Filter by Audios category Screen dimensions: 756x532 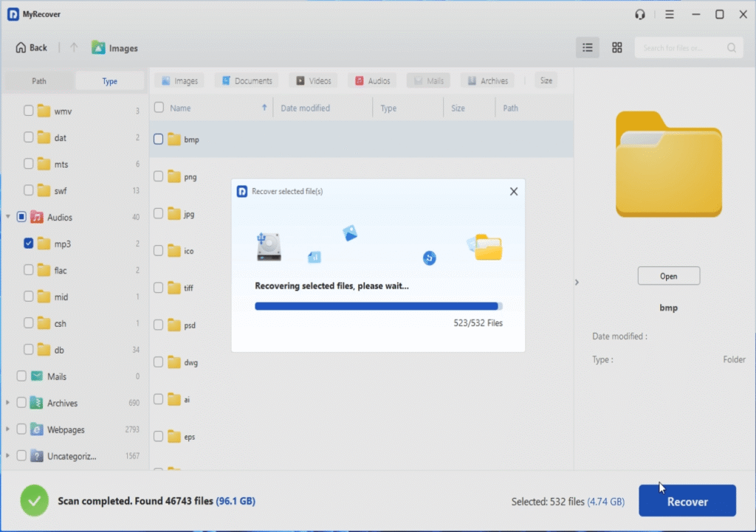pos(372,80)
